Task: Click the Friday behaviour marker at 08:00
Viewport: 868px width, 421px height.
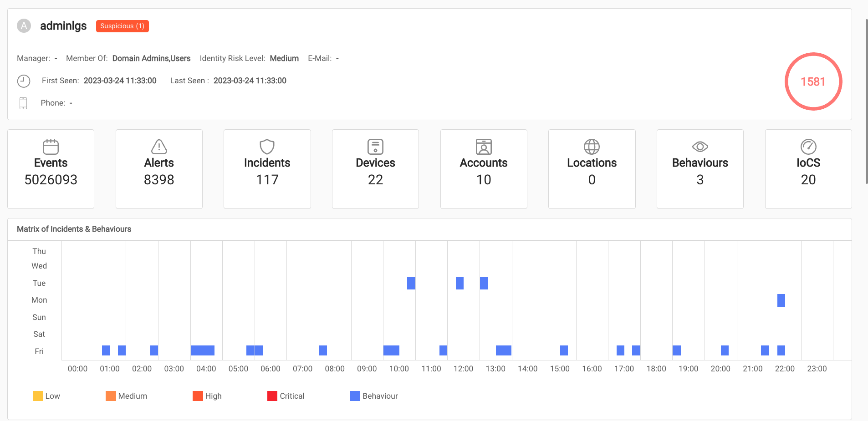Action: pyautogui.click(x=323, y=350)
